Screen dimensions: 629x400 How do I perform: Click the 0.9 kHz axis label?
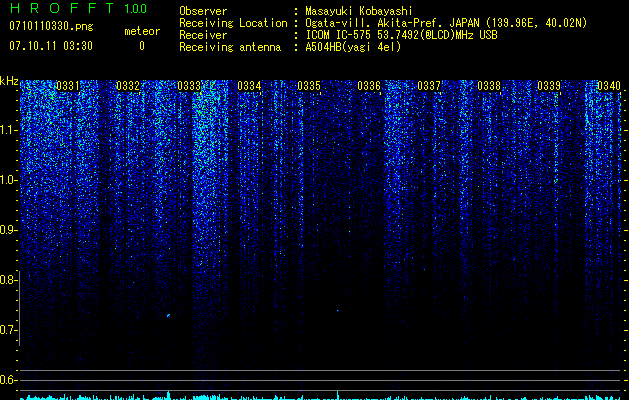8,230
